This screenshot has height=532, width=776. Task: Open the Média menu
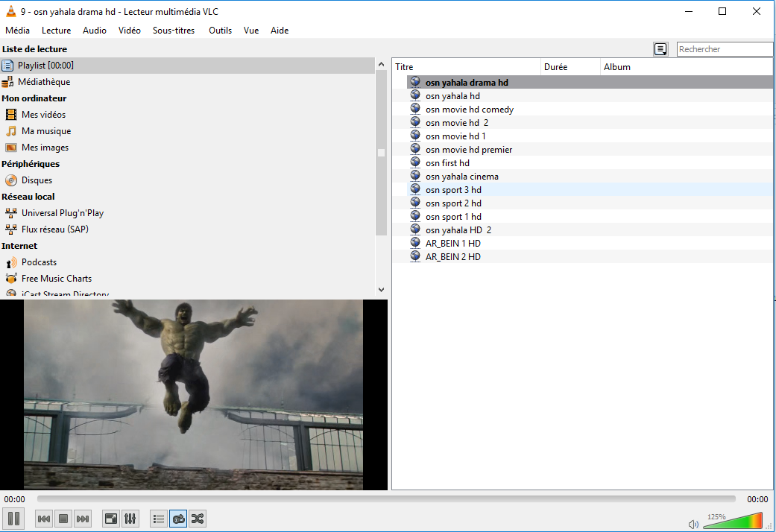coord(17,31)
